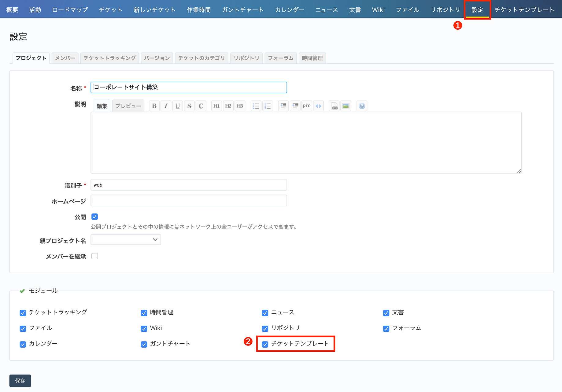Disable the チケットテンプレート module checkbox
The width and height of the screenshot is (562, 392).
pos(265,344)
